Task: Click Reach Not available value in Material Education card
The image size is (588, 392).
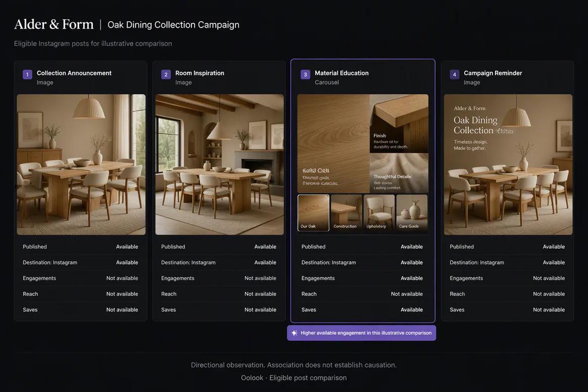Action: coord(407,294)
